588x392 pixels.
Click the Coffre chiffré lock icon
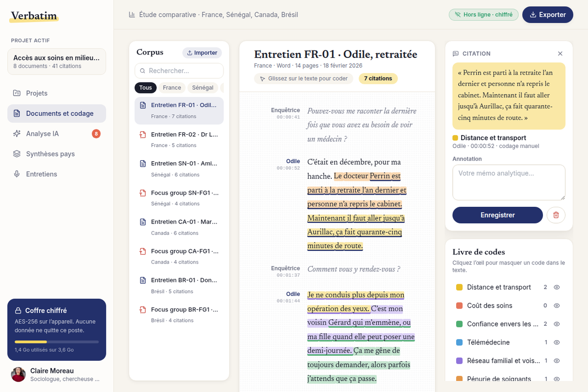pyautogui.click(x=18, y=311)
